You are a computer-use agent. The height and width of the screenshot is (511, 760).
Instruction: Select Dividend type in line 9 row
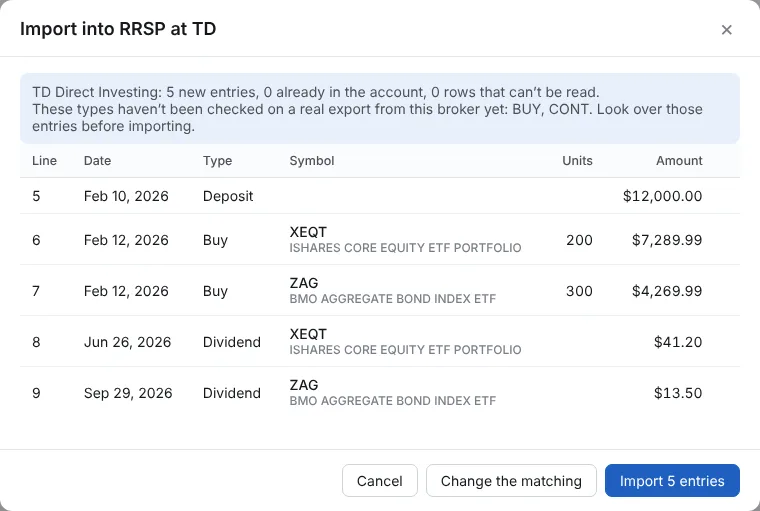[232, 393]
